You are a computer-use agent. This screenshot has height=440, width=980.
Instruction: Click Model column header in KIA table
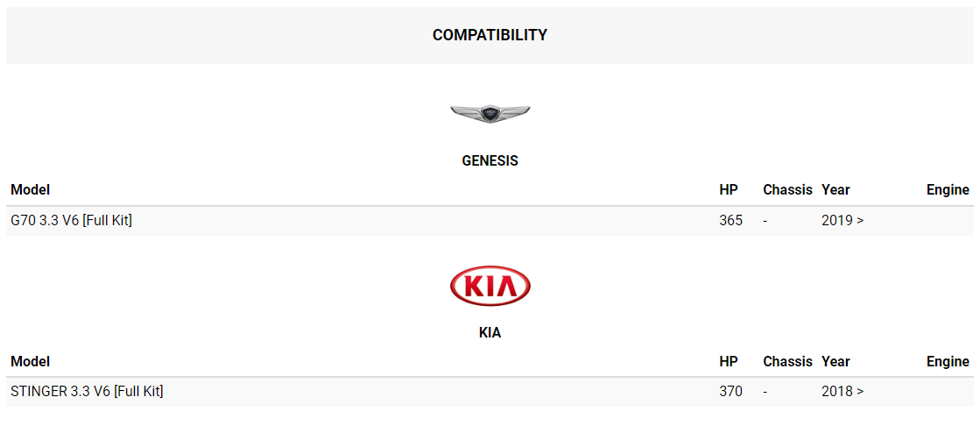pyautogui.click(x=30, y=361)
